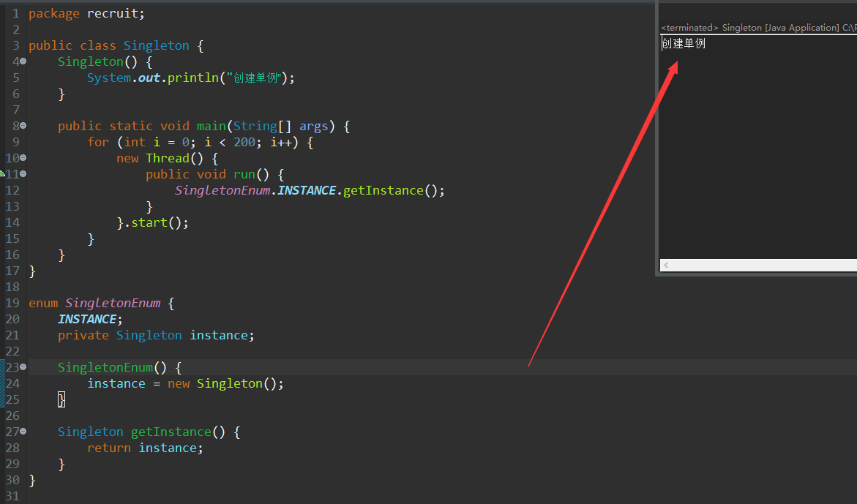Click the 'return' keyword on line 28
This screenshot has height=504, width=857.
click(109, 448)
